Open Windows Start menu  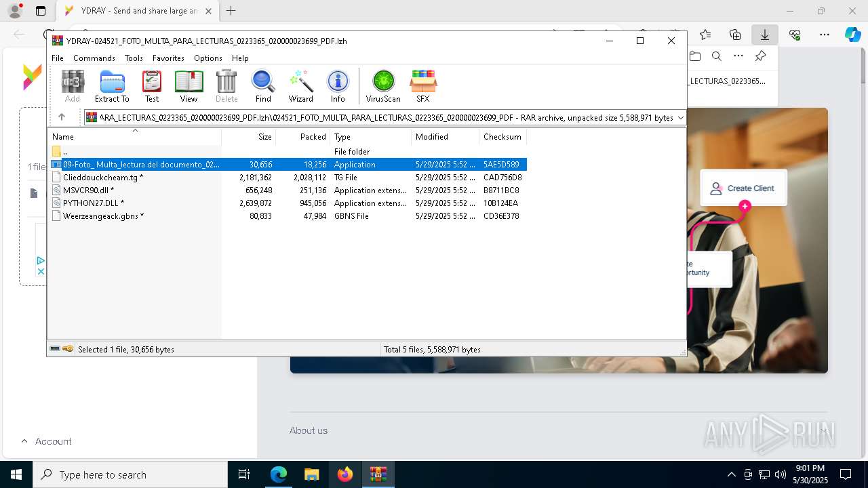click(x=16, y=474)
